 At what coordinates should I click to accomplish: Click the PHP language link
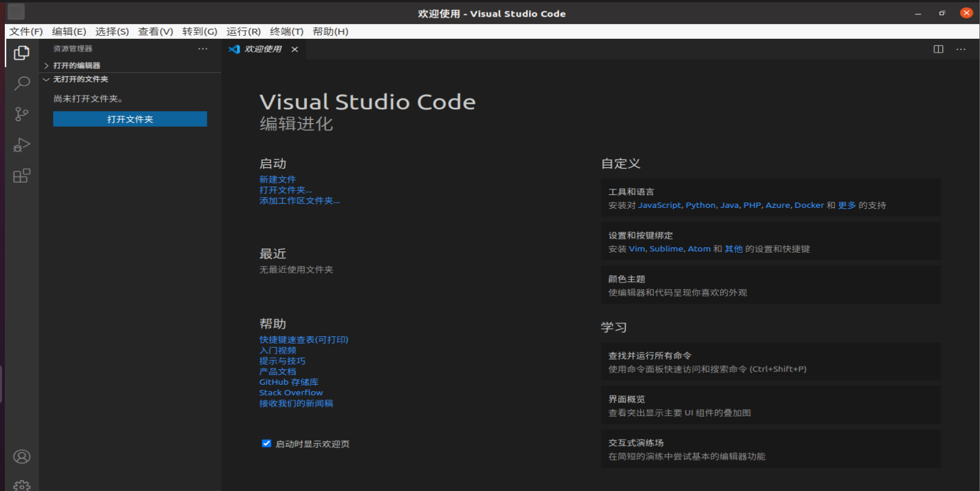point(752,205)
